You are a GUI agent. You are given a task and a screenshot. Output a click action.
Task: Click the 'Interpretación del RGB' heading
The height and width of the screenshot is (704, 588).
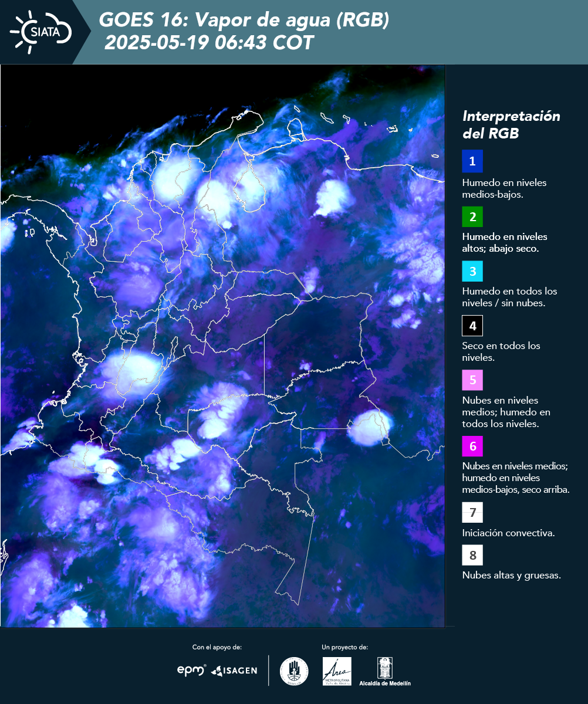click(x=511, y=124)
